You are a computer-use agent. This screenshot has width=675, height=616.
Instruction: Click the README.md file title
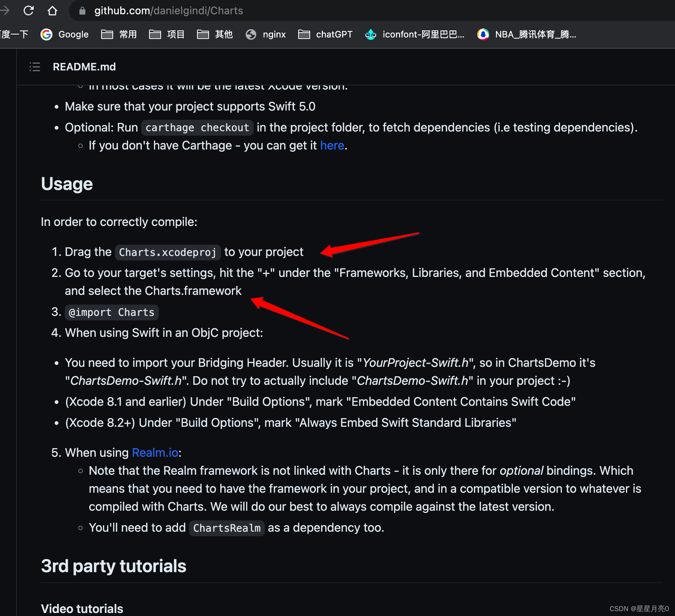(x=84, y=67)
